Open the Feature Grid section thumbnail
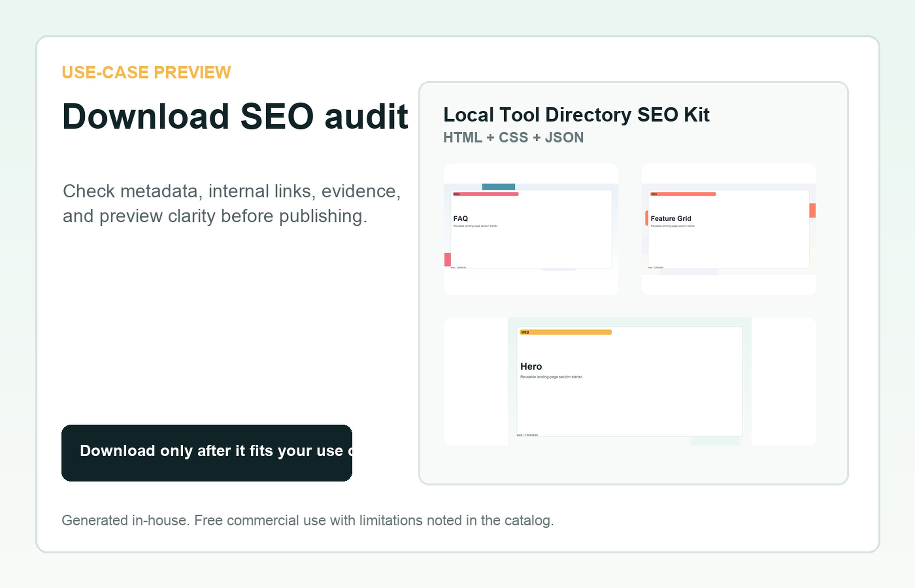The height and width of the screenshot is (588, 915). 729,229
